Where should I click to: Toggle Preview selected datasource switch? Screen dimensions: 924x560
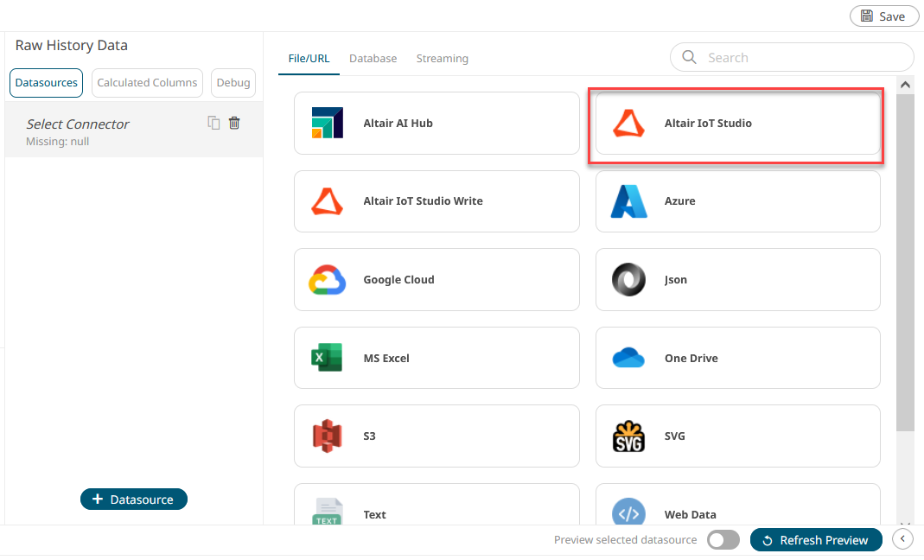[x=723, y=540]
